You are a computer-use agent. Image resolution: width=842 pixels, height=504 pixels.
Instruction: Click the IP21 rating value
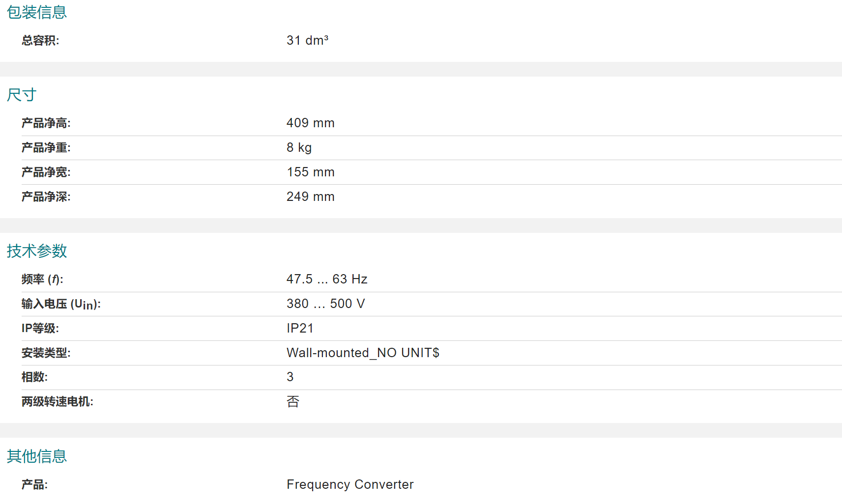click(300, 328)
